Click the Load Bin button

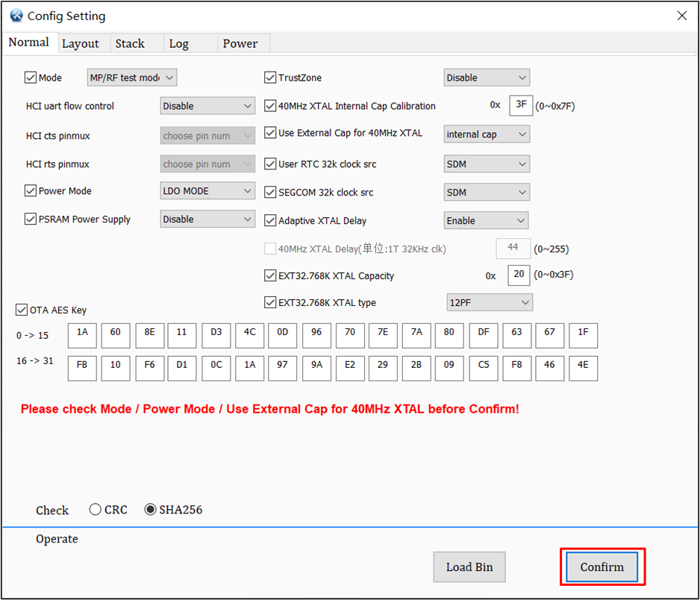[469, 567]
